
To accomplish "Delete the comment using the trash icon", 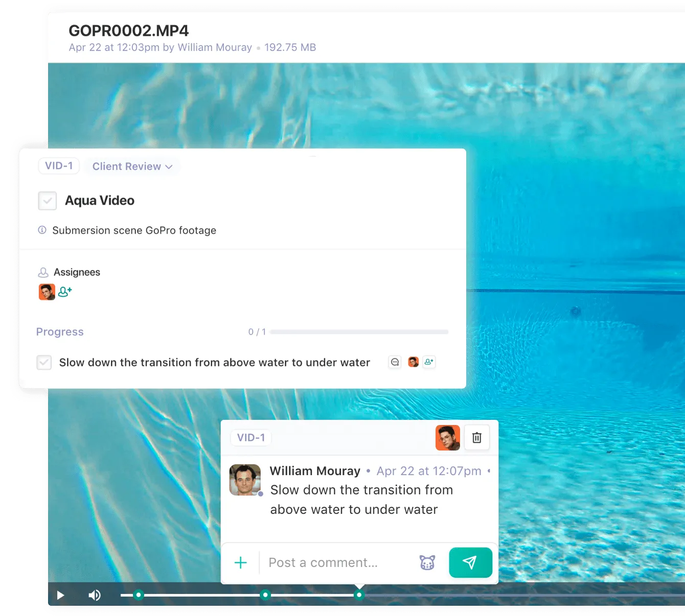I will [x=476, y=437].
